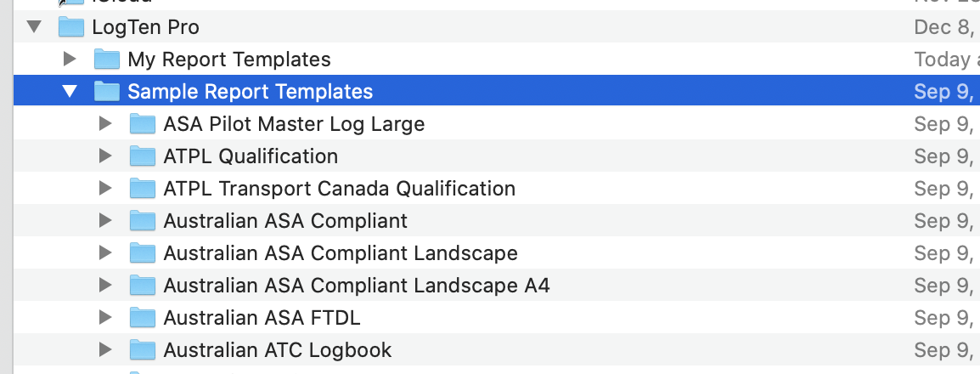Click the Australian ASA Compliant folder icon
This screenshot has width=980, height=374.
143,221
